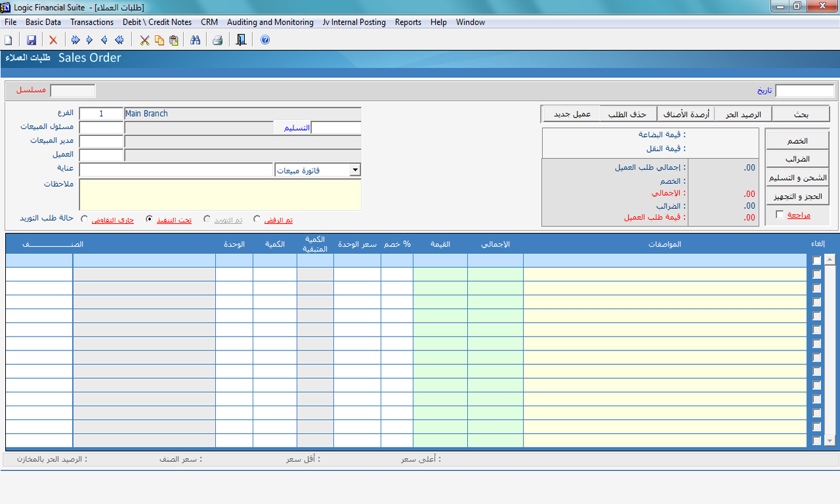Print using the printer icon

click(218, 40)
